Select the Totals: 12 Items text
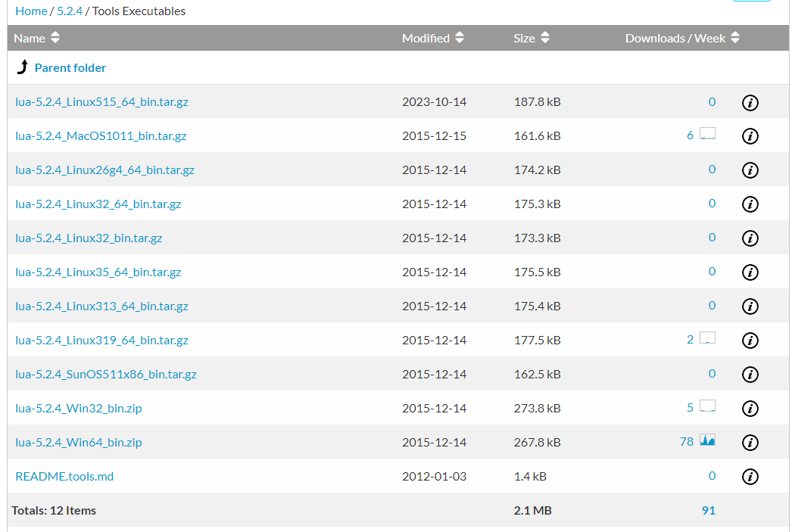 click(x=54, y=511)
